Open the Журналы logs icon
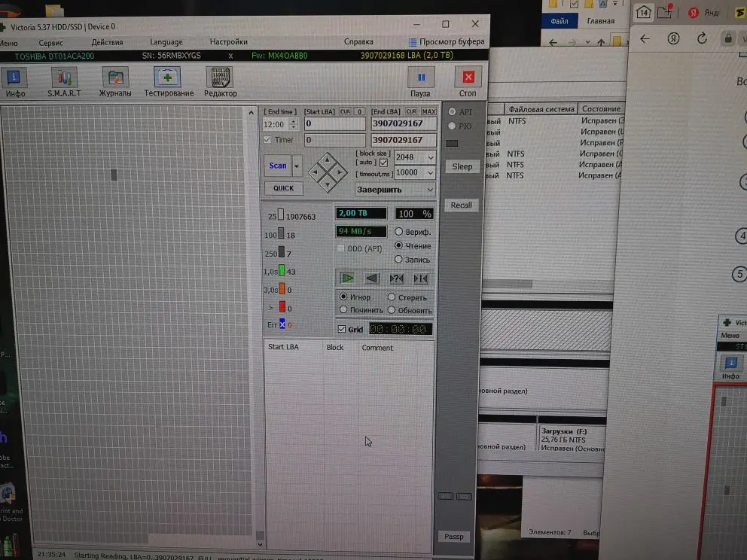 (x=114, y=82)
